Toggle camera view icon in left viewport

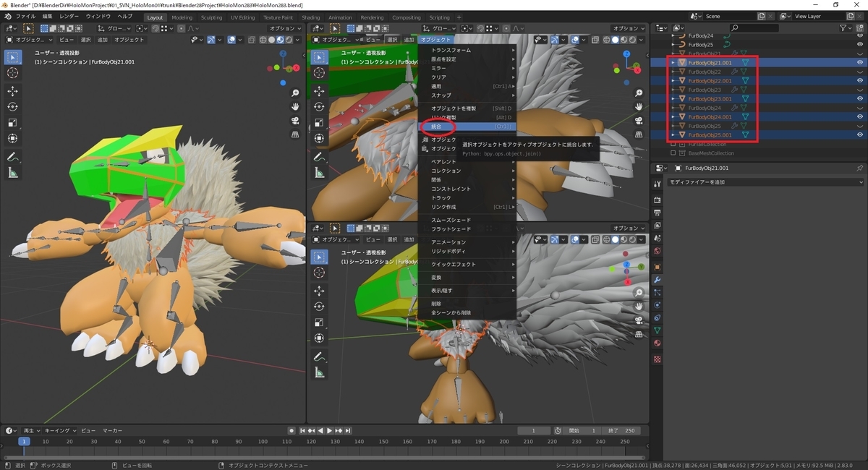point(296,121)
